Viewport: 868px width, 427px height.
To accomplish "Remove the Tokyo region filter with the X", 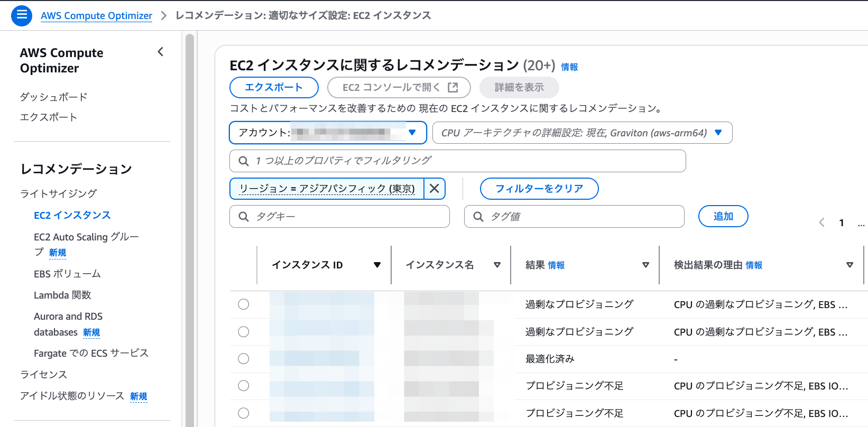I will [435, 189].
